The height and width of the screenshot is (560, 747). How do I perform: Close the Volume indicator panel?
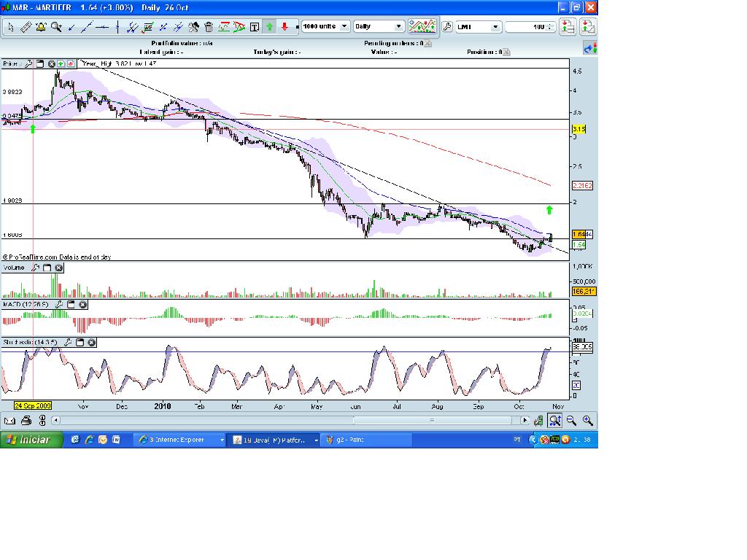pos(58,268)
